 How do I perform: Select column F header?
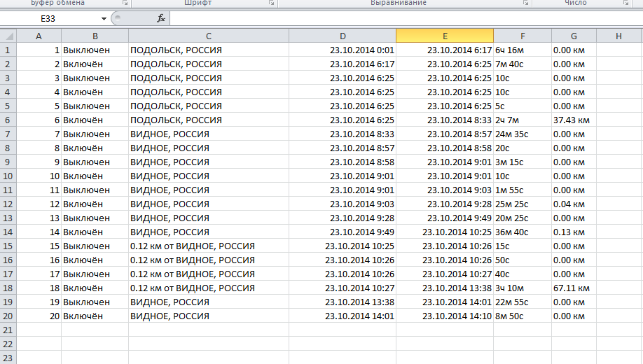523,36
